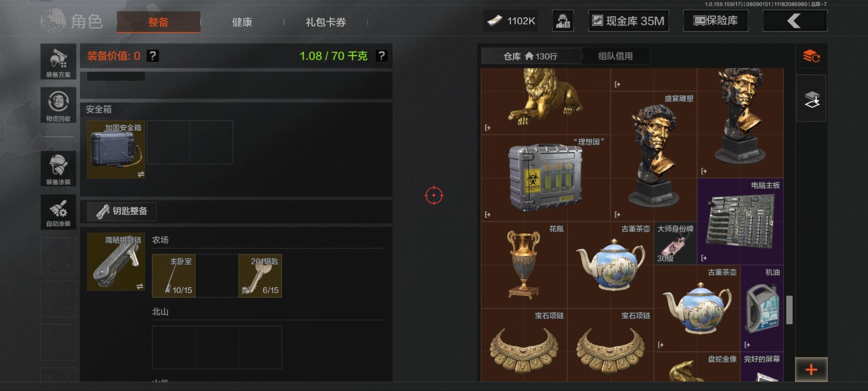
Task: Go back with the left arrow button
Action: [x=795, y=21]
